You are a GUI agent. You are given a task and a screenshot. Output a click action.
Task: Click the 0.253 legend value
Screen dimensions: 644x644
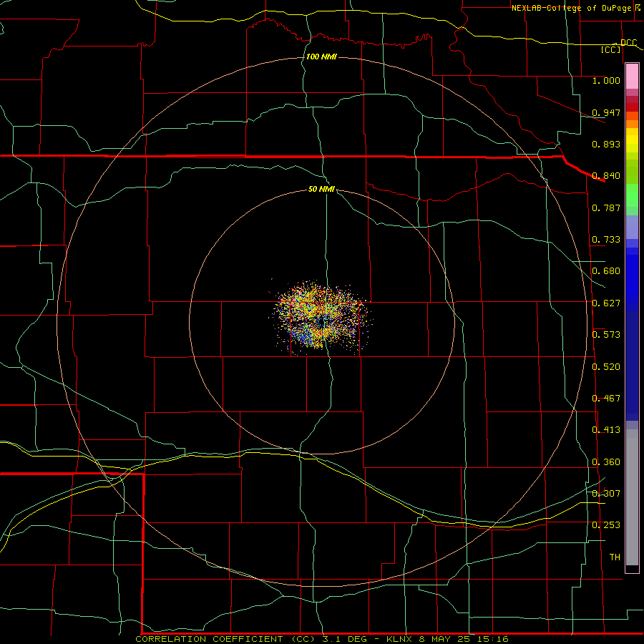tap(606, 525)
